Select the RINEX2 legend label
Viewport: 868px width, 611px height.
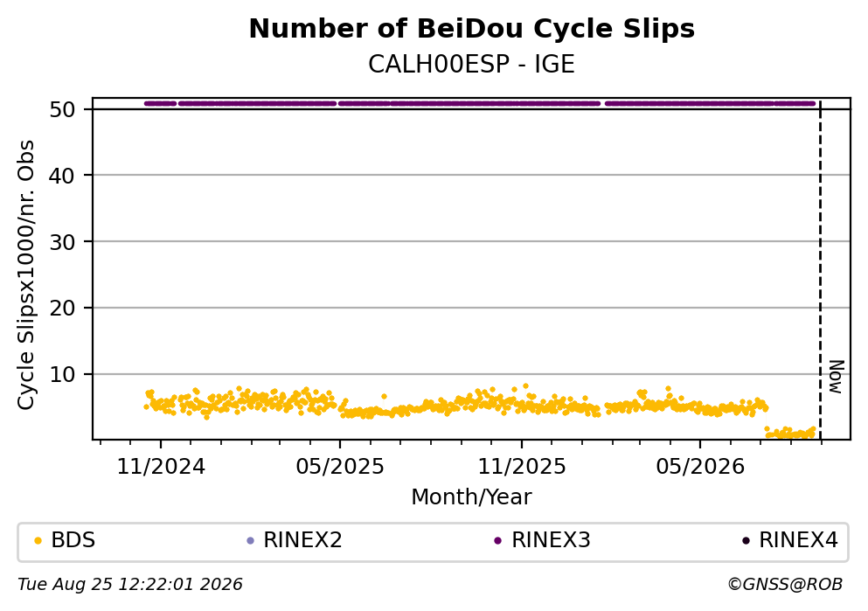click(x=302, y=540)
